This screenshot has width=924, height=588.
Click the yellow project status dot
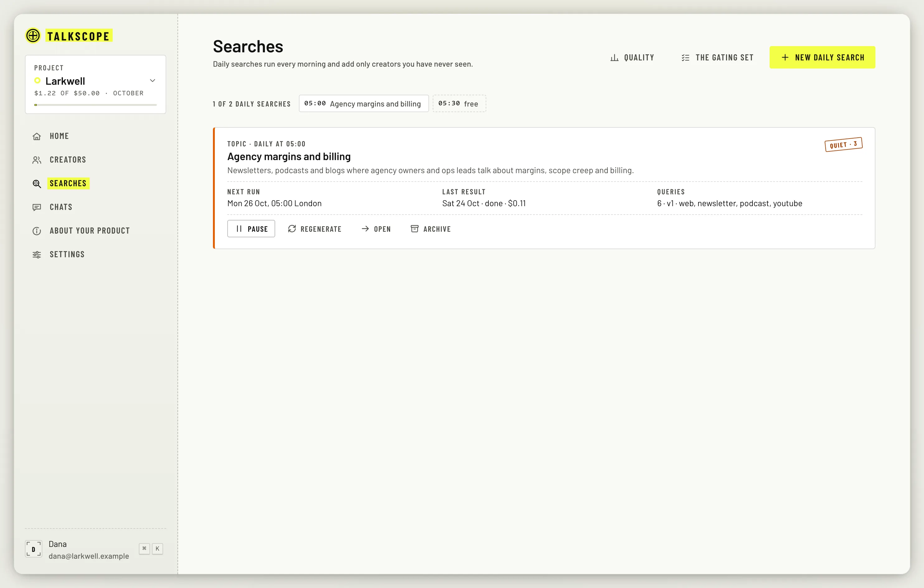(37, 81)
